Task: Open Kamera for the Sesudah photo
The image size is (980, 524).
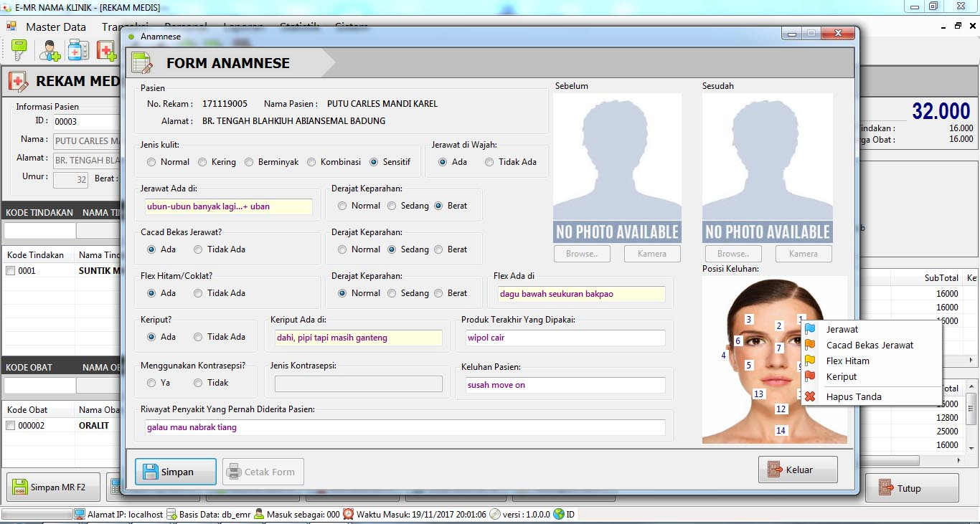Action: click(x=803, y=254)
